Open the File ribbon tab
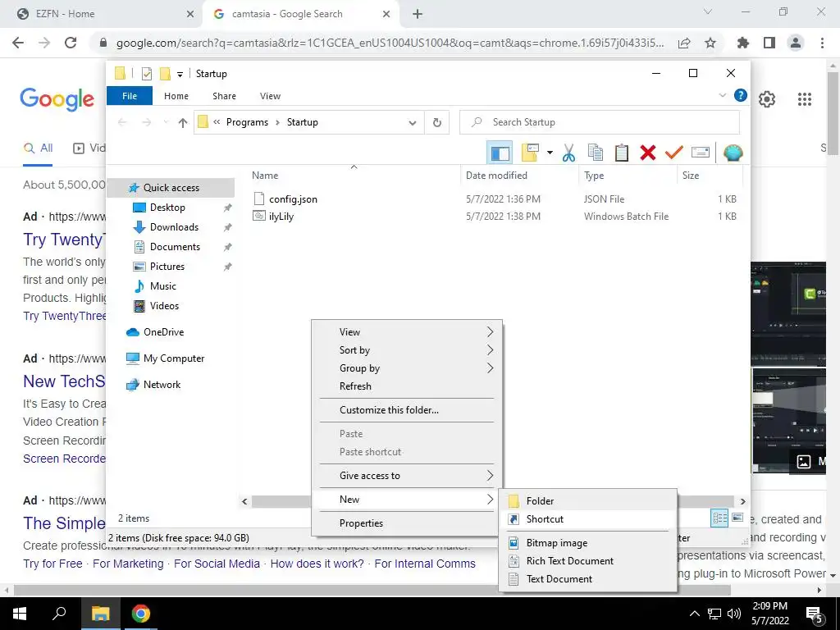 [130, 96]
